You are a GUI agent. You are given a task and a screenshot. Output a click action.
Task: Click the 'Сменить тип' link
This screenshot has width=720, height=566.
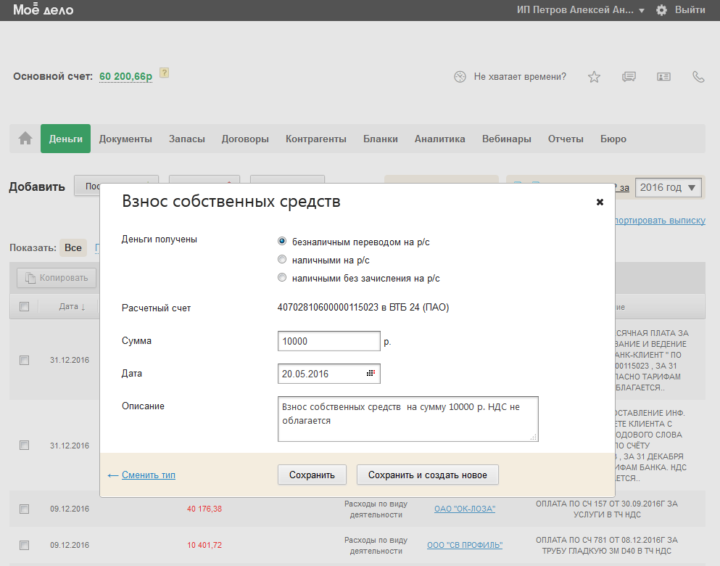pos(148,475)
